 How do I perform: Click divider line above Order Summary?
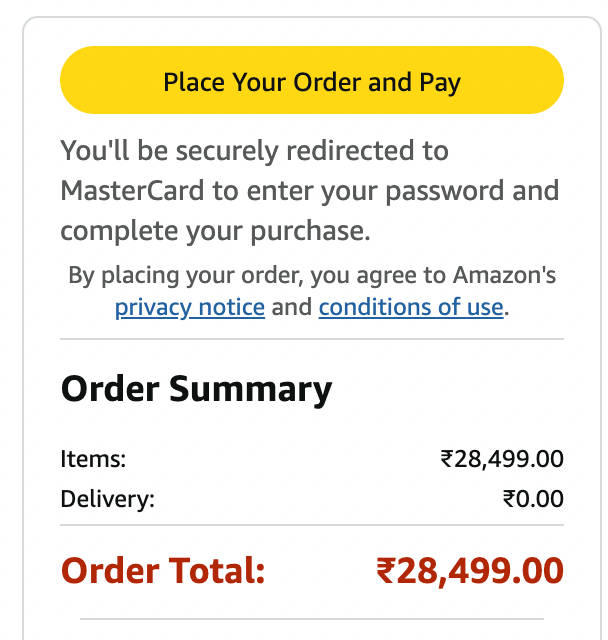click(x=311, y=340)
